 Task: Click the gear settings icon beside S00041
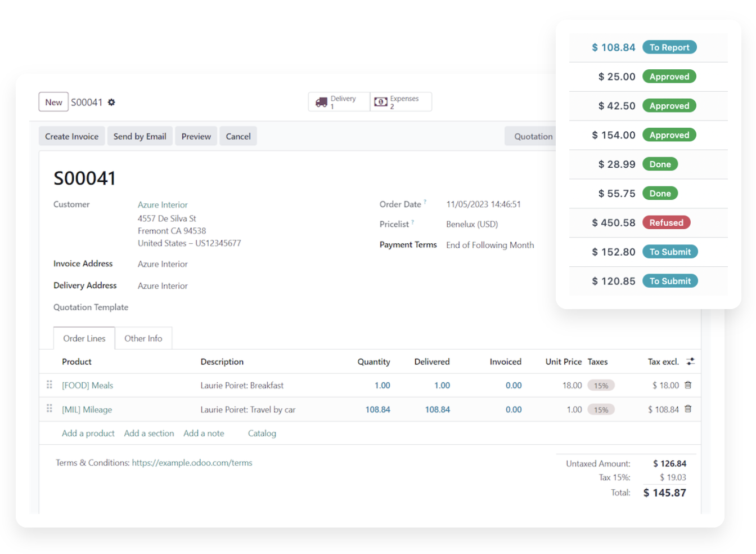[111, 102]
